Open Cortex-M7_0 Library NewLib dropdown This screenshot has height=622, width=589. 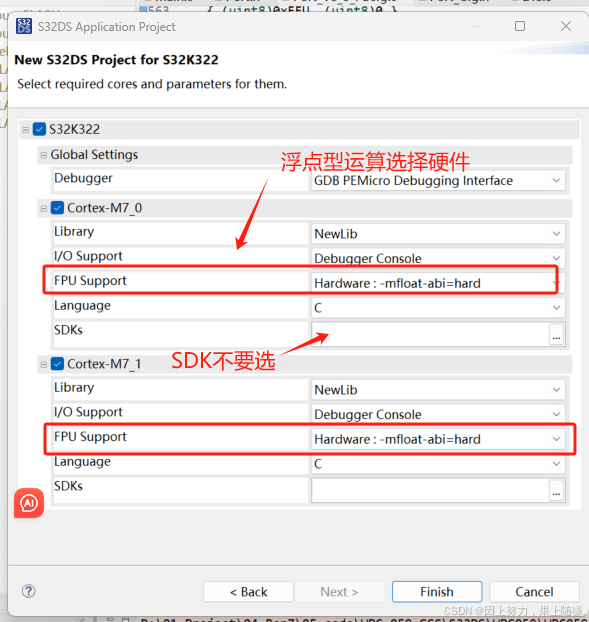click(x=438, y=234)
